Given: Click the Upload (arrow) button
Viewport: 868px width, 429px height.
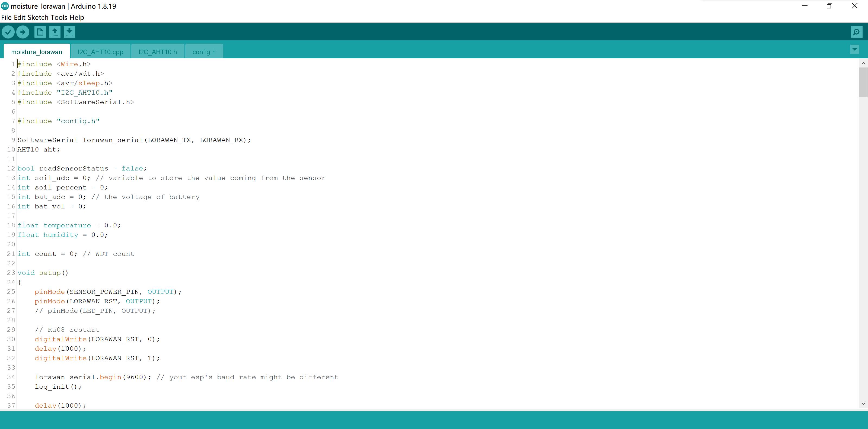Looking at the screenshot, I should click(23, 31).
